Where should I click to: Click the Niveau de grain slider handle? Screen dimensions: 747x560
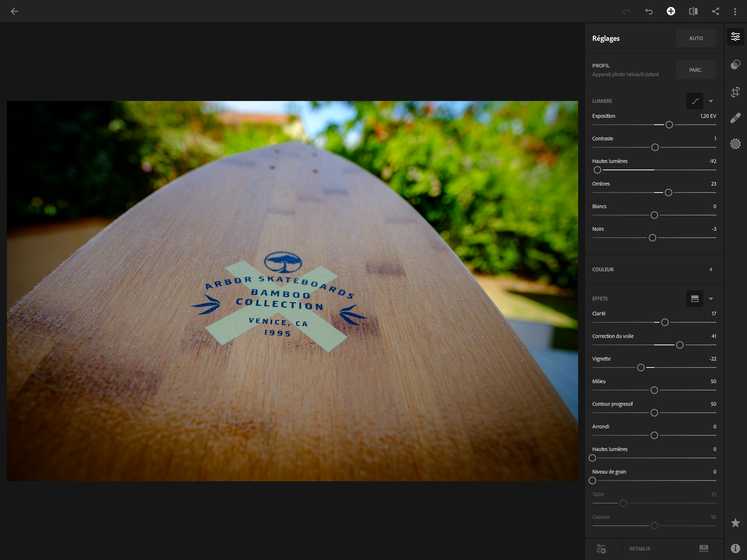[592, 481]
